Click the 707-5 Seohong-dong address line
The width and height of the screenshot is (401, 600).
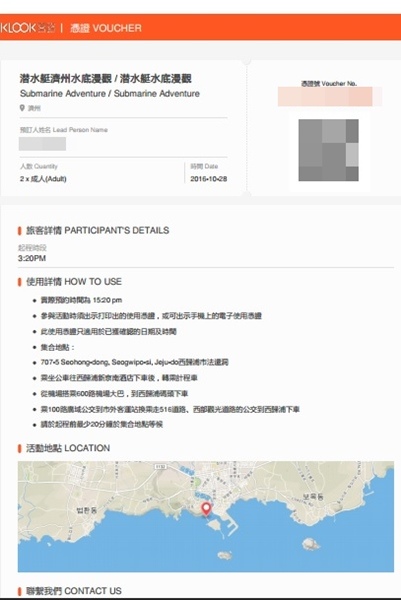click(x=134, y=362)
